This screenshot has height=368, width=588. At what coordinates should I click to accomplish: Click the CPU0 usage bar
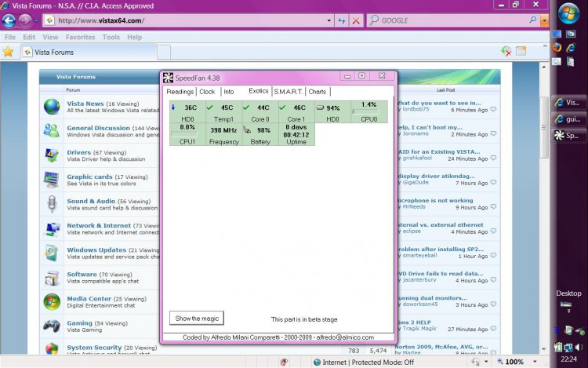point(365,111)
